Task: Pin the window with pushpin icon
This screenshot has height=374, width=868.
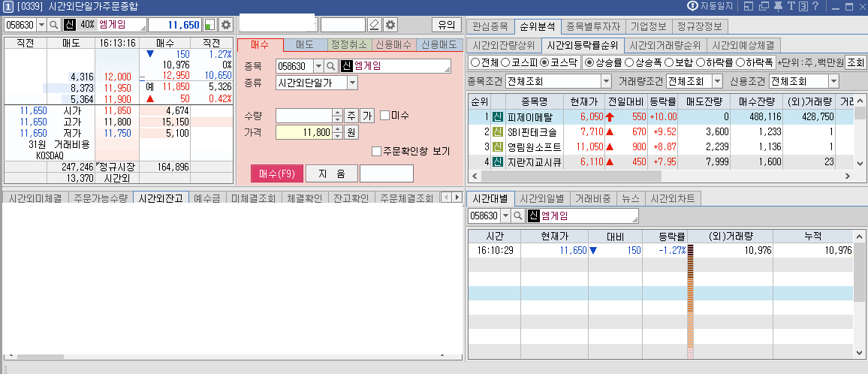Action: (778, 7)
